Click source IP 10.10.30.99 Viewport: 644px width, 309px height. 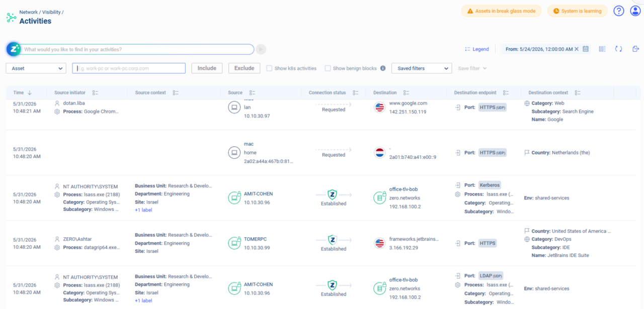pyautogui.click(x=257, y=248)
